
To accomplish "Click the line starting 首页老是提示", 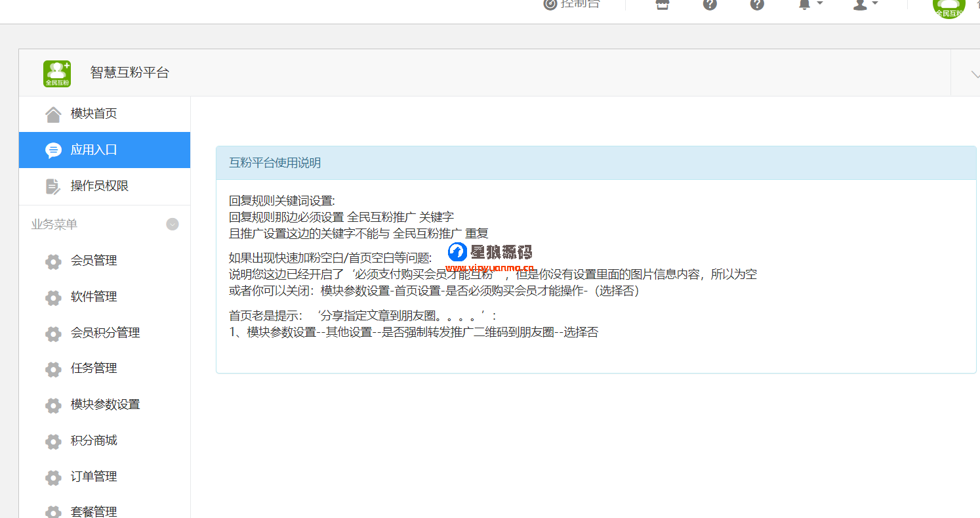I will pos(363,316).
